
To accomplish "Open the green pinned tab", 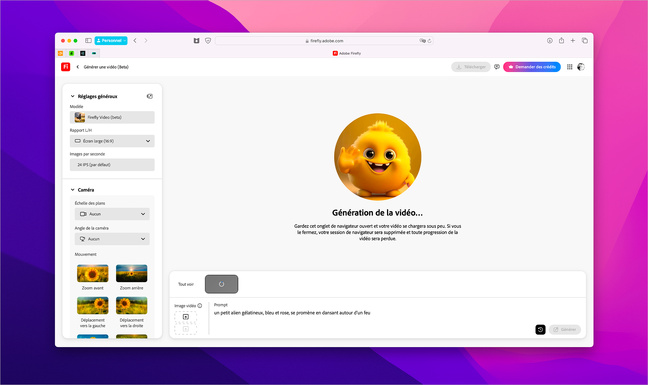I will click(x=71, y=53).
